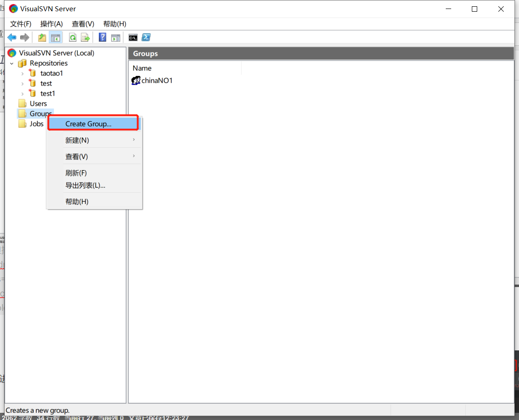Choose 查看(V) in the context menu

[95, 157]
